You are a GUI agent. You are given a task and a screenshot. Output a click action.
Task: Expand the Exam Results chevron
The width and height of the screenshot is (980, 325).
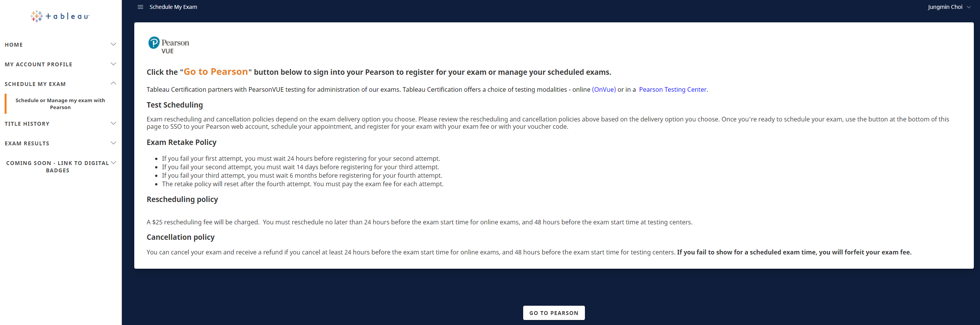[x=113, y=143]
